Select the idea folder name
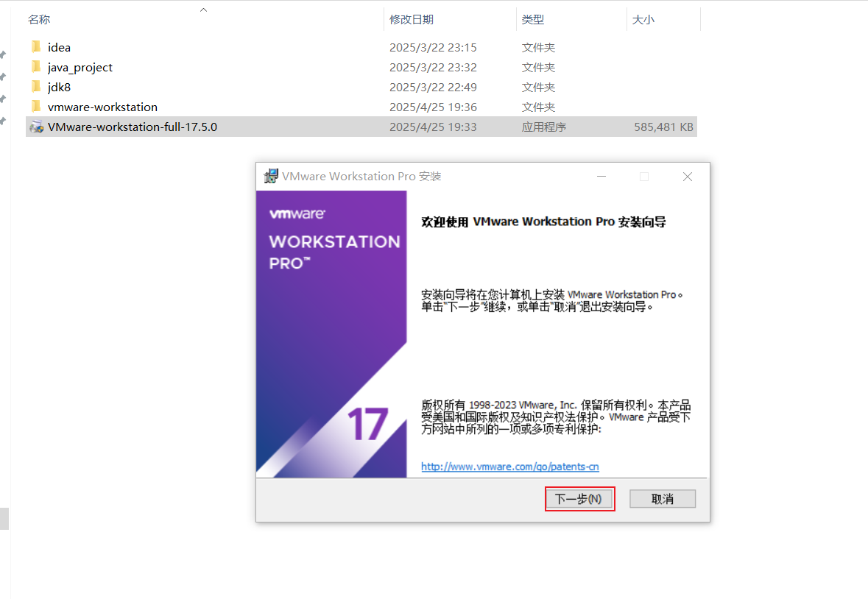This screenshot has height=599, width=868. 59,48
